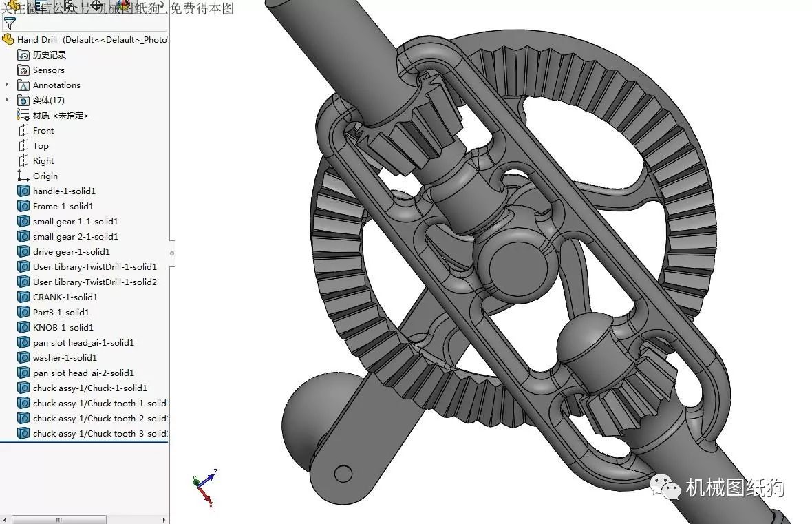The height and width of the screenshot is (524, 812).
Task: Click the horizontal scrollbar of the tree panel
Action: pyautogui.click(x=58, y=520)
